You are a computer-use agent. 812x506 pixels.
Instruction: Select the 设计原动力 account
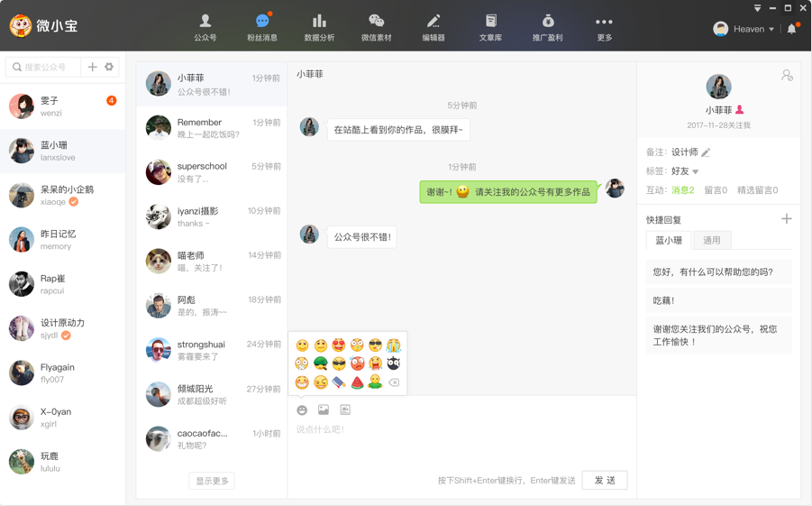pyautogui.click(x=63, y=328)
